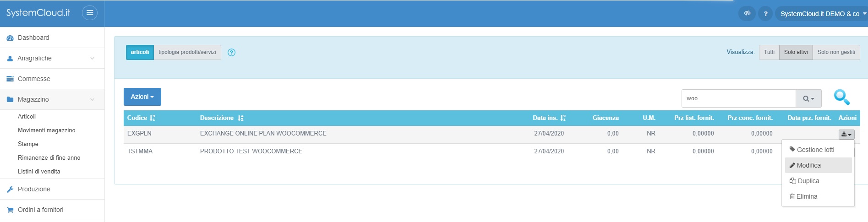Click the Ordini a fornitori cart icon
The width and height of the screenshot is (868, 222).
[10, 210]
